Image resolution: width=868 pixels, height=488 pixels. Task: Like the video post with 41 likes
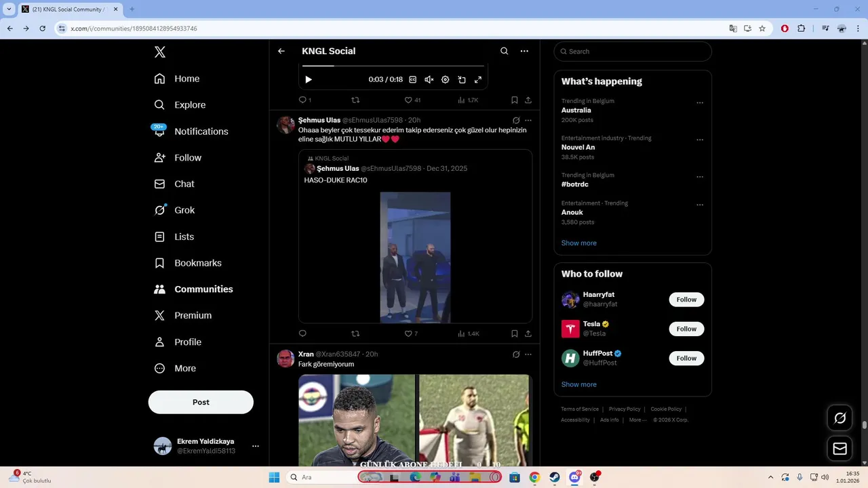click(412, 100)
